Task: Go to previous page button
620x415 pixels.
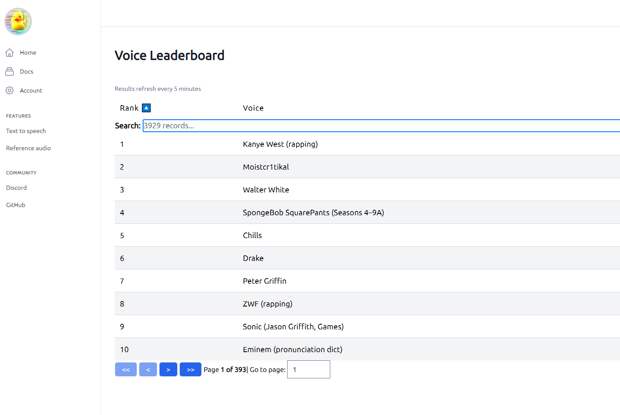Action: [148, 370]
